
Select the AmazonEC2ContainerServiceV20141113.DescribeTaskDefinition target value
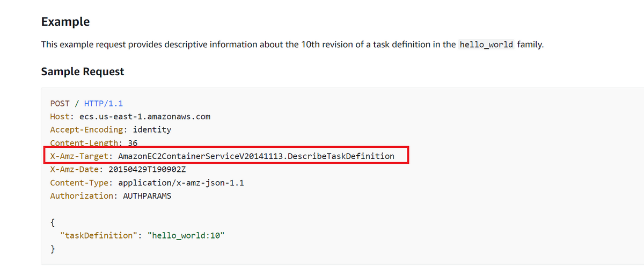(x=257, y=156)
